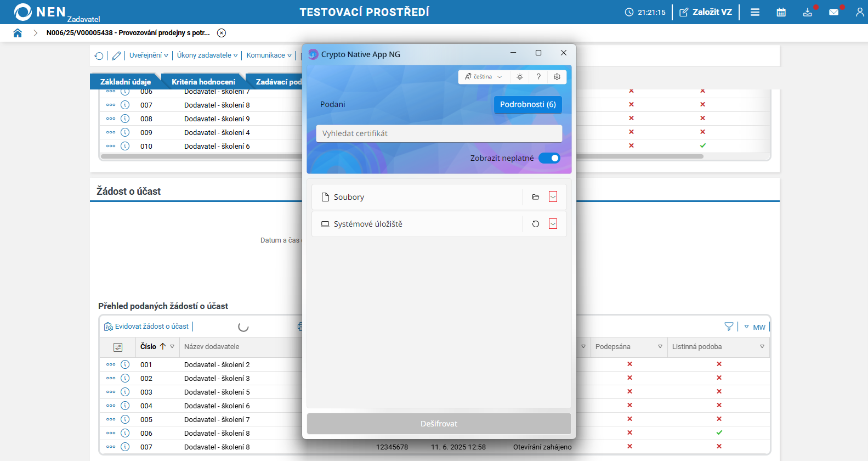Click the Systémové úložiště section label
The height and width of the screenshot is (461, 868).
point(368,224)
